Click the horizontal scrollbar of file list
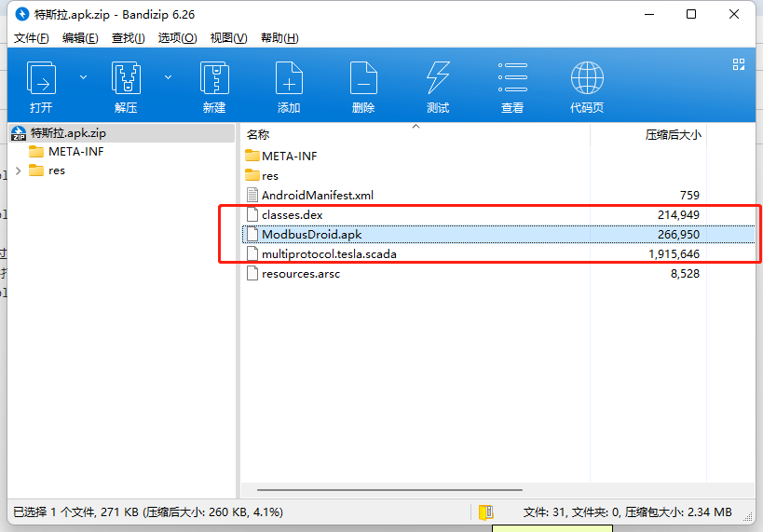Screen dimensions: 763x532 pyautogui.click(x=389, y=490)
